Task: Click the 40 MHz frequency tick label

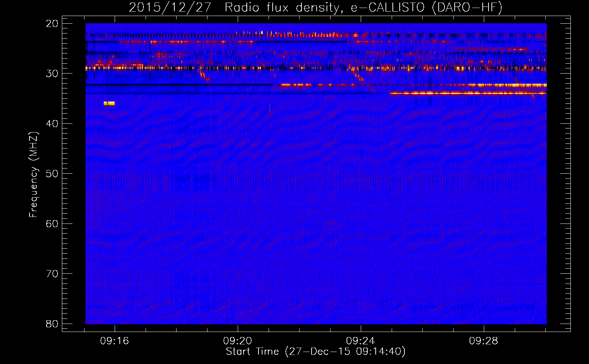Action: tap(52, 124)
